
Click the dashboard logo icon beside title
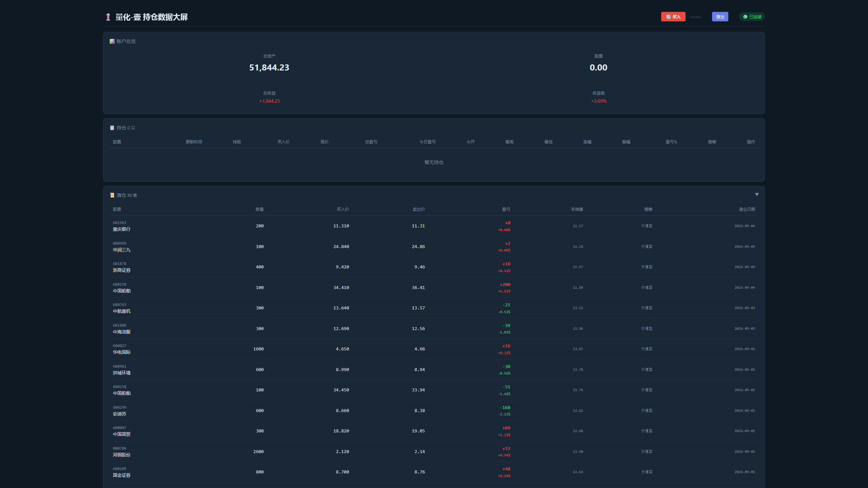(108, 17)
